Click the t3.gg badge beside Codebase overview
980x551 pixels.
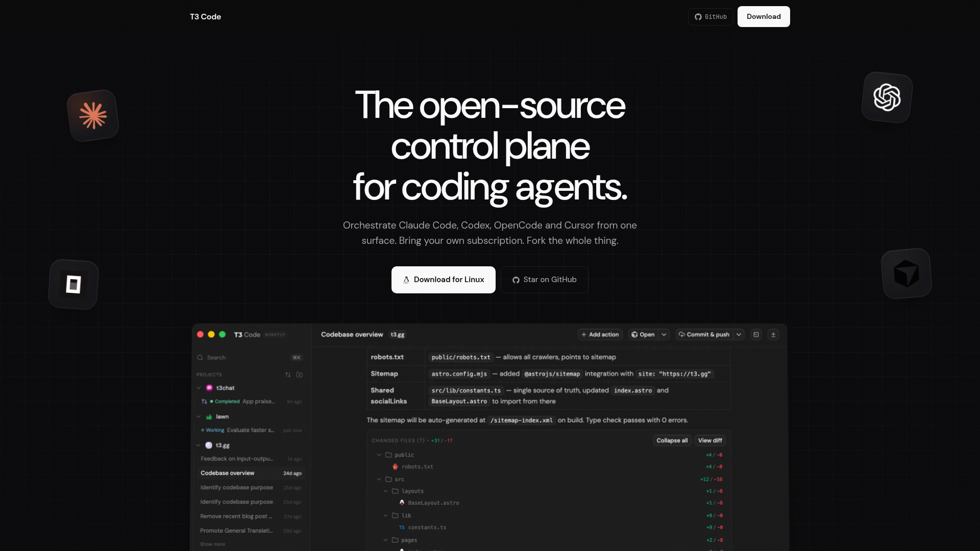[x=398, y=335]
